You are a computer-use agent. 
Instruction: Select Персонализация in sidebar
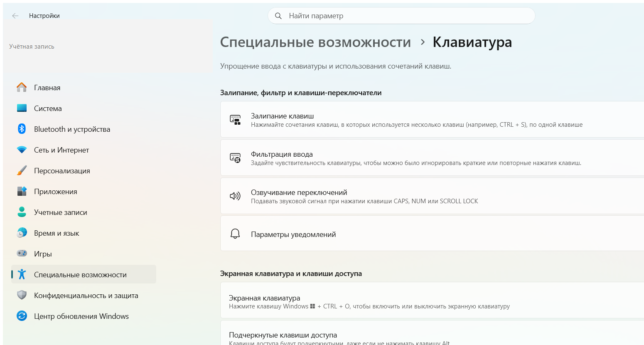click(84, 170)
